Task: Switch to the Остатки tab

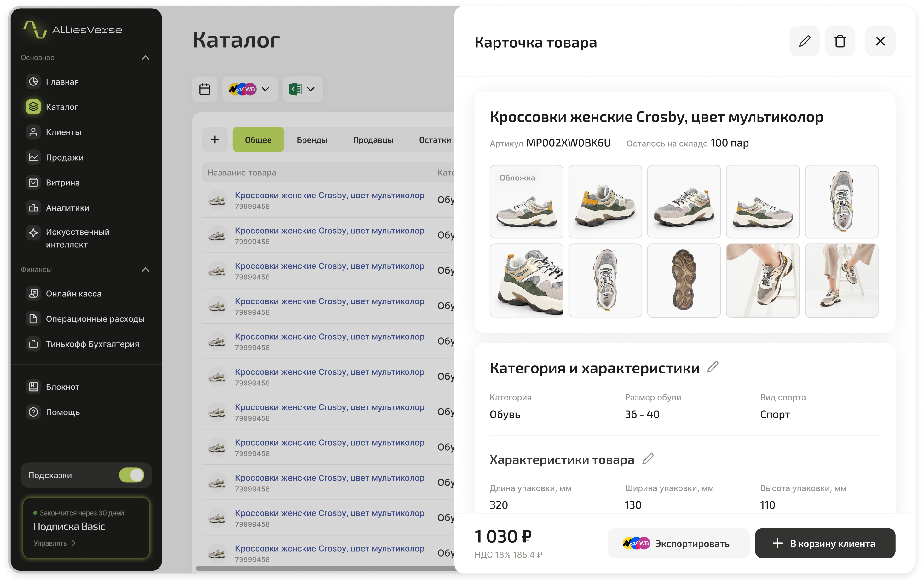Action: click(435, 140)
